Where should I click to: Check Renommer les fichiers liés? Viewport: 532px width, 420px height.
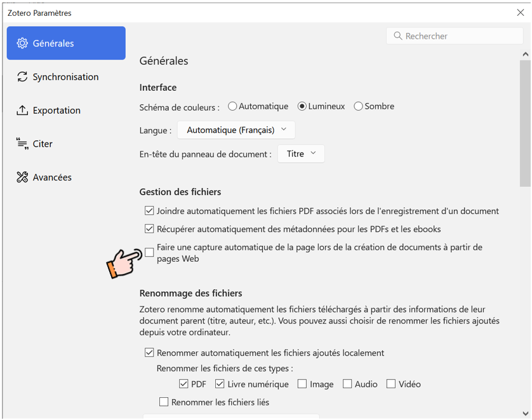164,402
